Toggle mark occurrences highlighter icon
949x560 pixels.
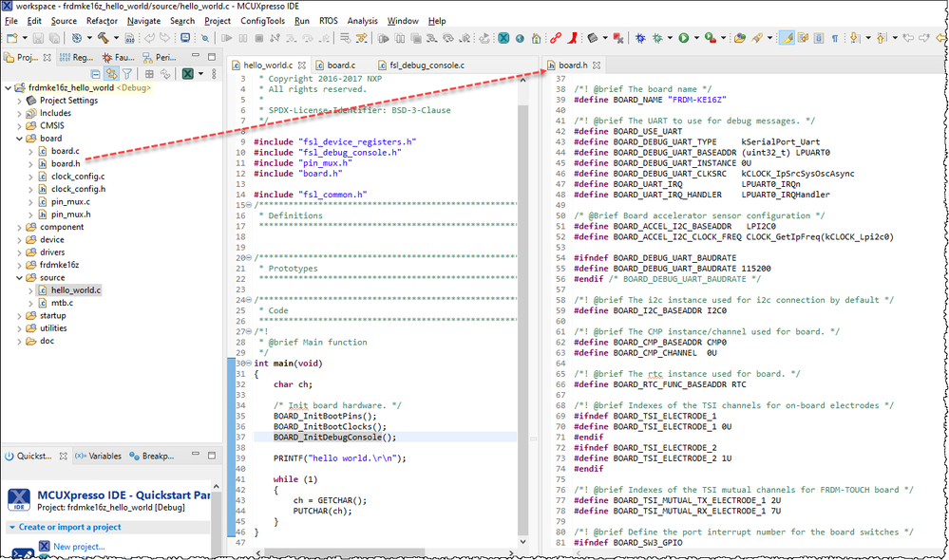tap(787, 38)
